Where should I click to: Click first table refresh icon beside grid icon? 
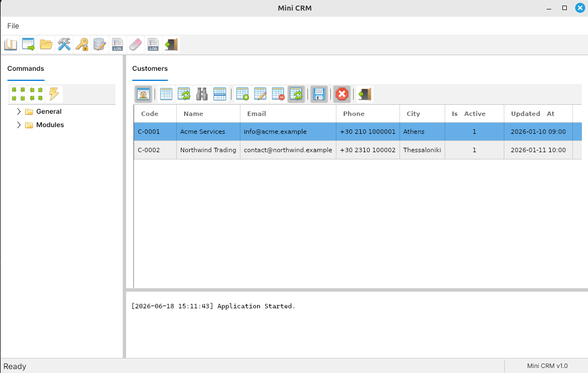point(184,94)
